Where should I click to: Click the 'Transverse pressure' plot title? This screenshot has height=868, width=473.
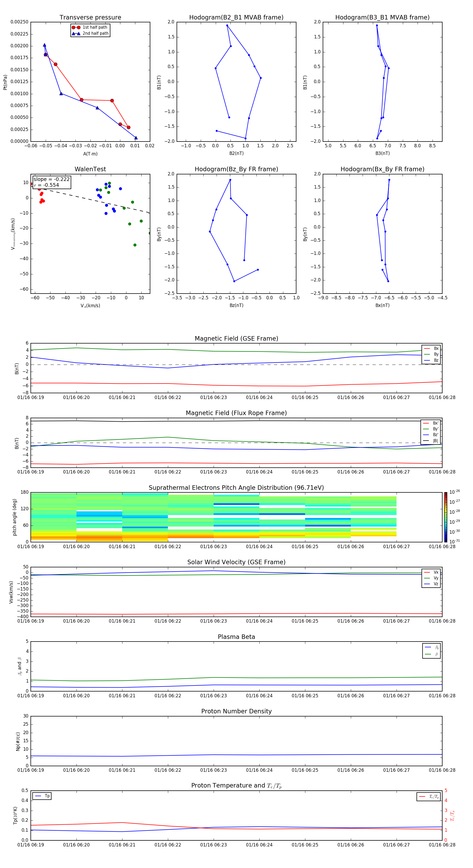coord(90,18)
